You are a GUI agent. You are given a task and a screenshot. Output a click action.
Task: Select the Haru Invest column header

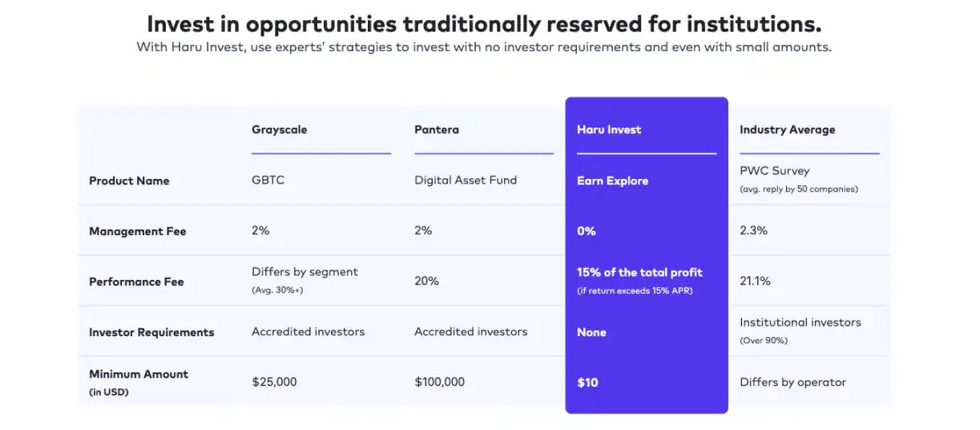pyautogui.click(x=609, y=130)
